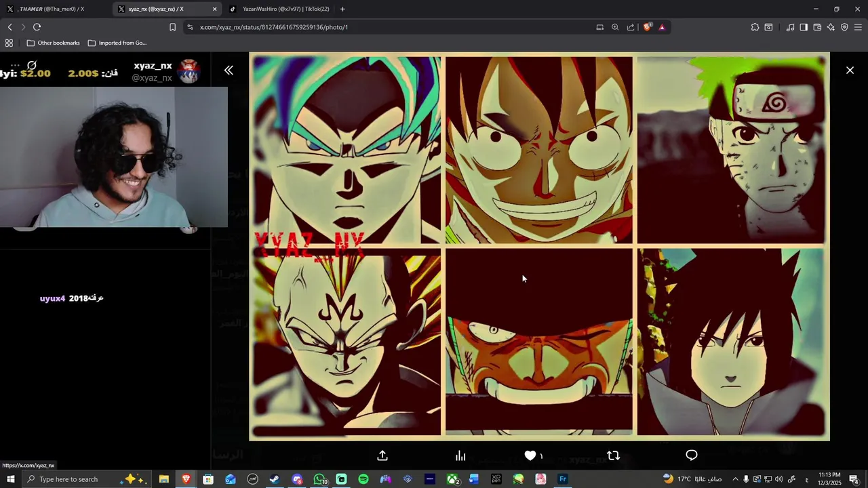The image size is (868, 488).
Task: Click the Goku panel of the collage
Action: coord(347,149)
